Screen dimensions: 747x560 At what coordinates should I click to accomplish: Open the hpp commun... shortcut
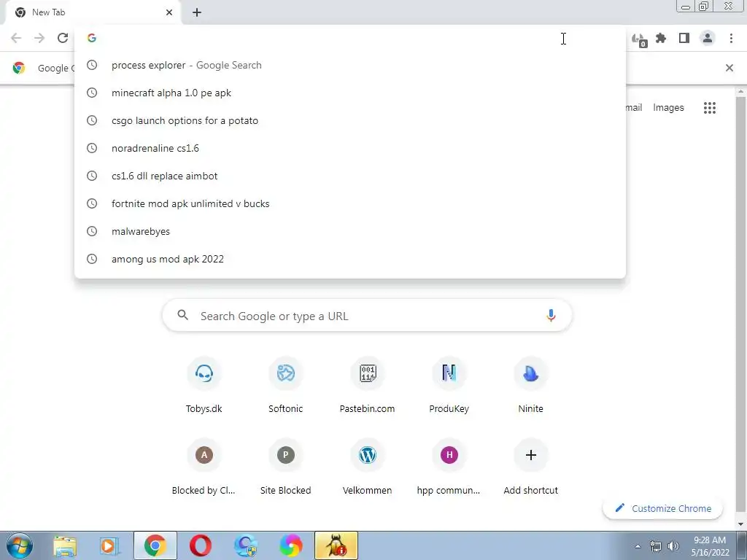(449, 467)
